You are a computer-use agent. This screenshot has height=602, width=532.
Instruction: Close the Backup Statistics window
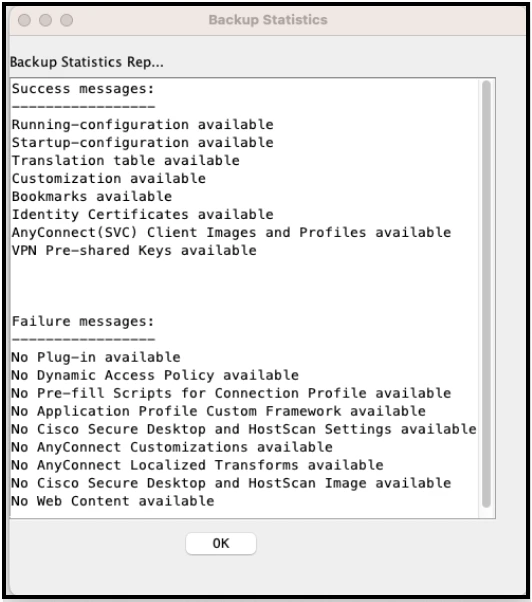tap(25, 20)
